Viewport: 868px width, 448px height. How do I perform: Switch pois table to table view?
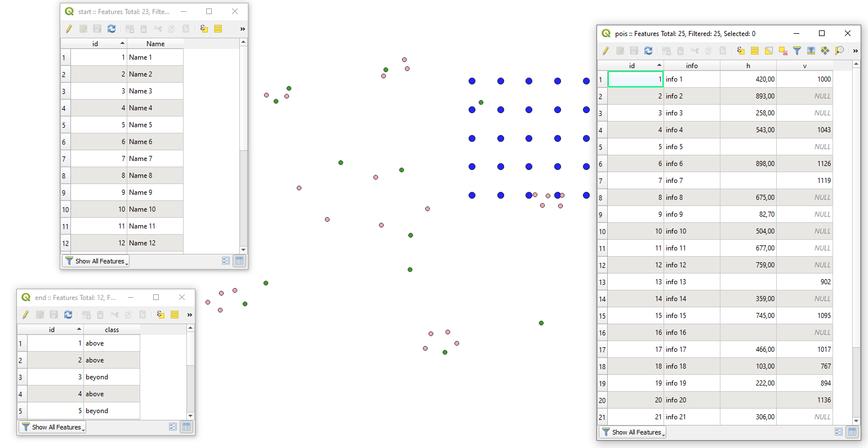pyautogui.click(x=852, y=432)
